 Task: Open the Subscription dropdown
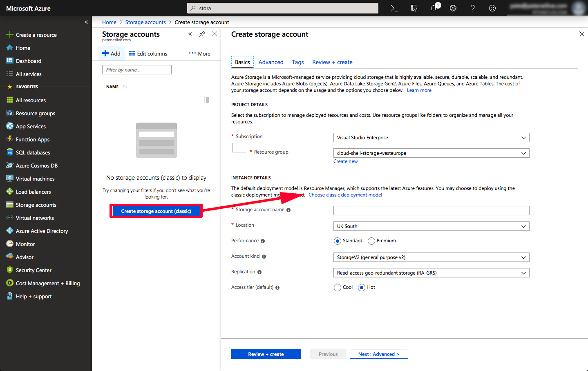(x=431, y=138)
